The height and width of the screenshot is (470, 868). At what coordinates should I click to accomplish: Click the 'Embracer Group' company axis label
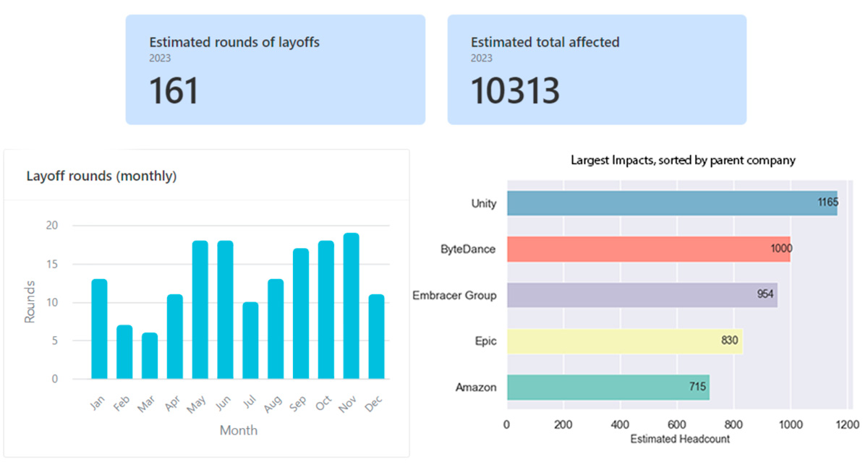(x=455, y=295)
